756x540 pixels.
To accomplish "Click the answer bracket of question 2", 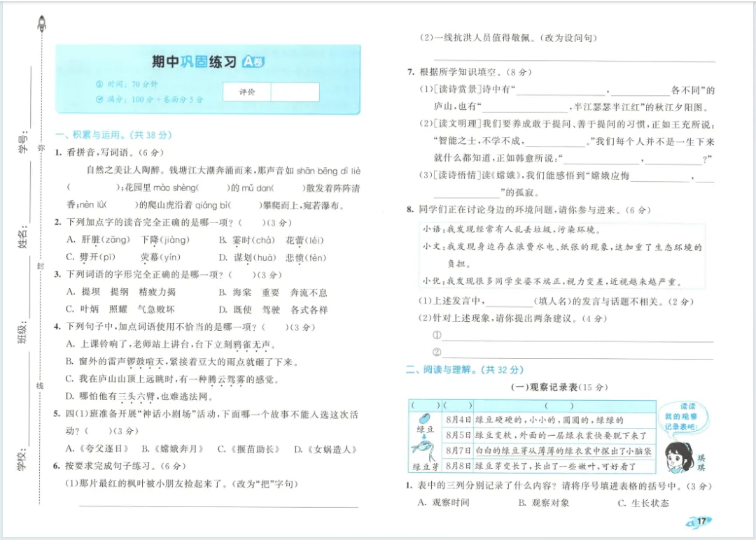I will click(x=252, y=222).
